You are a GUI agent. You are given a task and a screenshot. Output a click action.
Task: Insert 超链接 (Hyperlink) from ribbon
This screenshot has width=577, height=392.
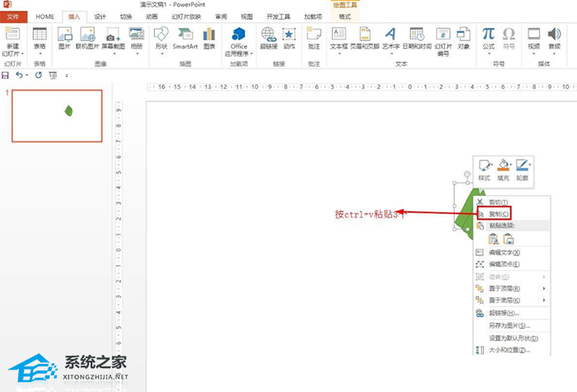[x=269, y=35]
